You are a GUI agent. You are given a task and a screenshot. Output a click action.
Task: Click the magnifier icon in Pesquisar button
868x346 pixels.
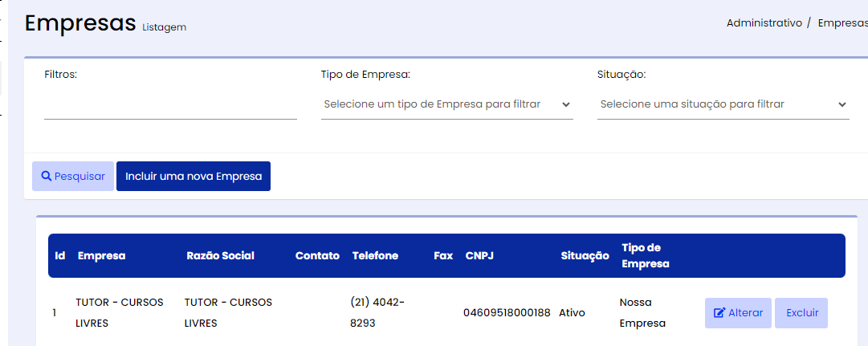coord(47,176)
